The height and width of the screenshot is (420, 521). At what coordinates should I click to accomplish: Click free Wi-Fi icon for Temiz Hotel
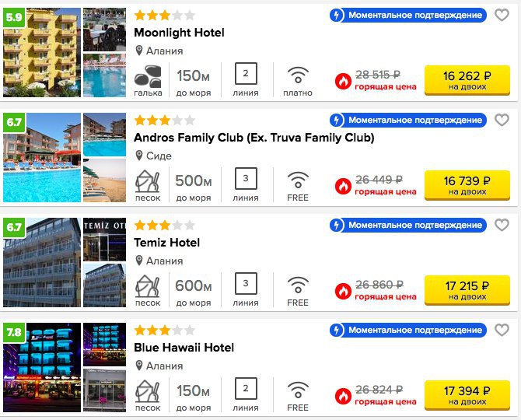click(298, 285)
